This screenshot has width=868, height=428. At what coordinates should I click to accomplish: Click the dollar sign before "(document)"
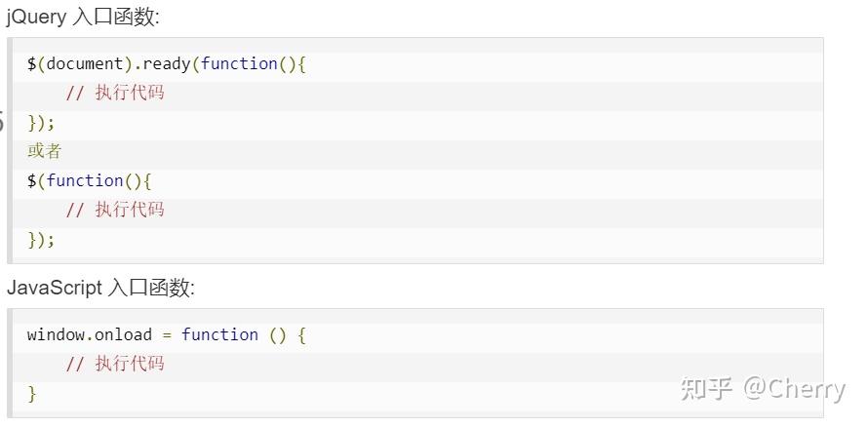tap(32, 63)
